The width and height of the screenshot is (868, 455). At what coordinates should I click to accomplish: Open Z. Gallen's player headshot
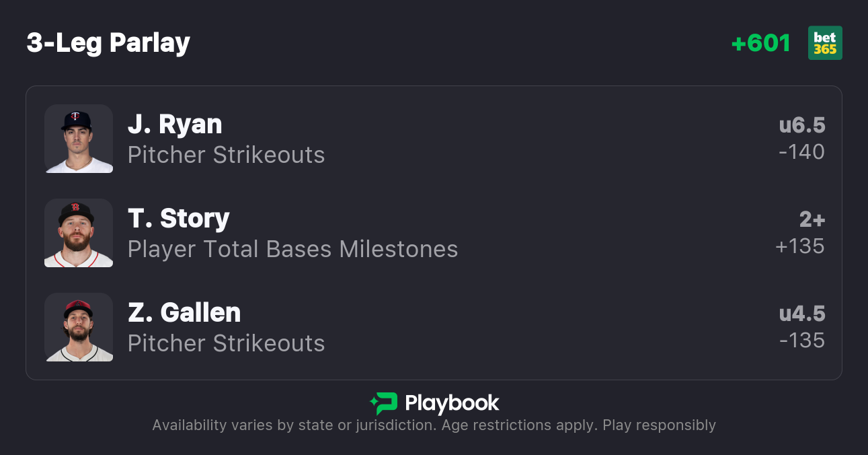coord(79,327)
